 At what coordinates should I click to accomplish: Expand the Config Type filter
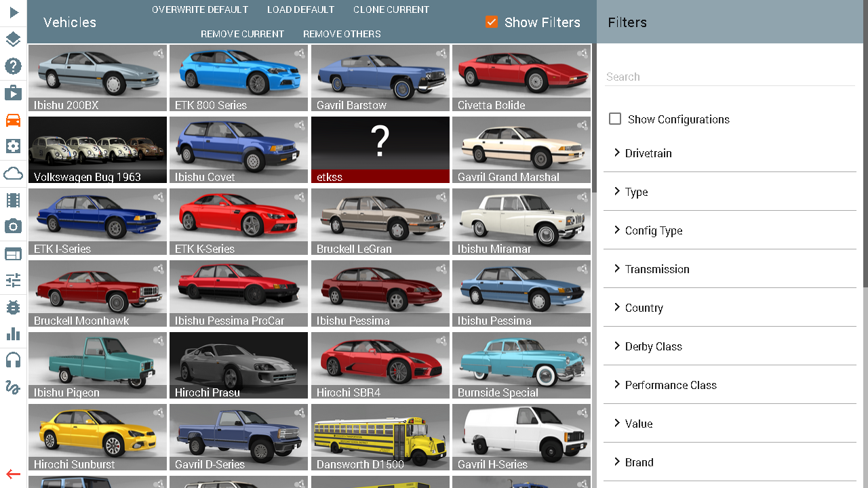point(730,230)
